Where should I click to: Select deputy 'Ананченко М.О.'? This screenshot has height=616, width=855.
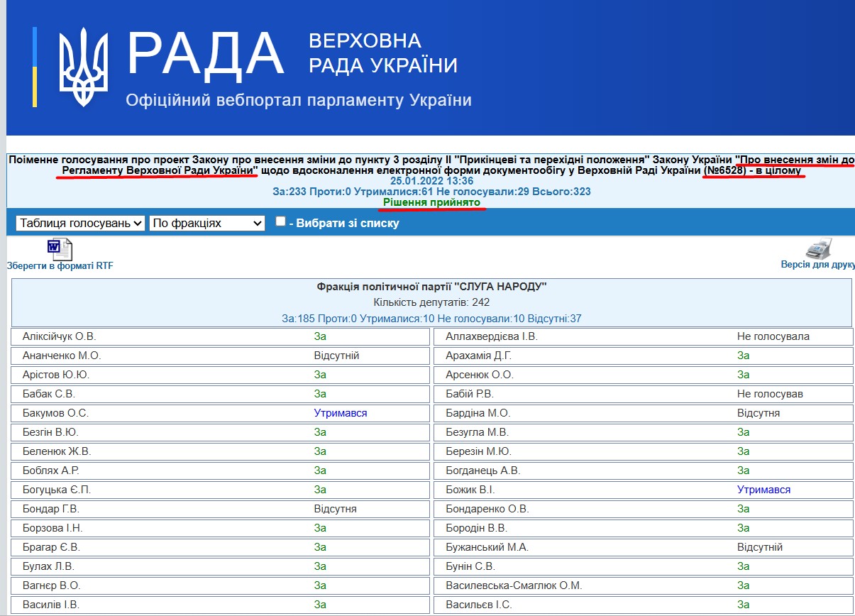[x=62, y=356]
